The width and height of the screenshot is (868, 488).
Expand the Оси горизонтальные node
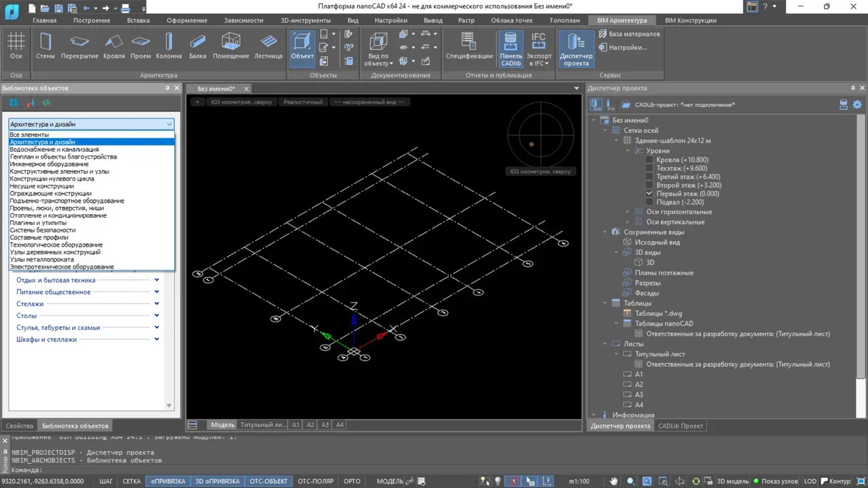(627, 211)
